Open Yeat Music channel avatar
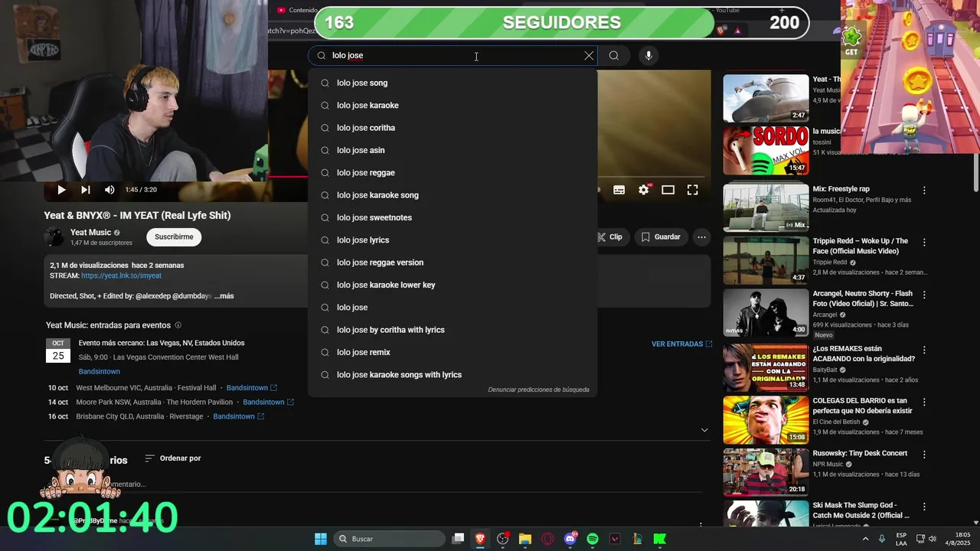This screenshot has height=551, width=980. pos(54,237)
